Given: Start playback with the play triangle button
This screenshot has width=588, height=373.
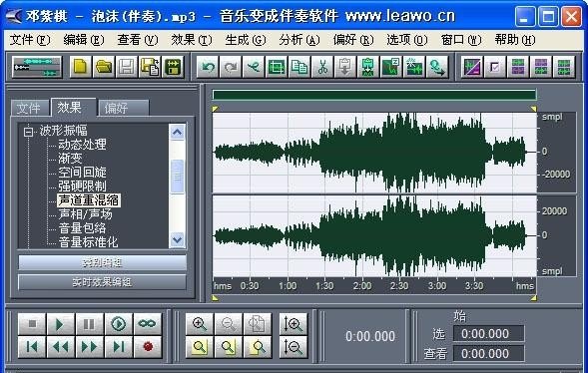Looking at the screenshot, I should (60, 323).
